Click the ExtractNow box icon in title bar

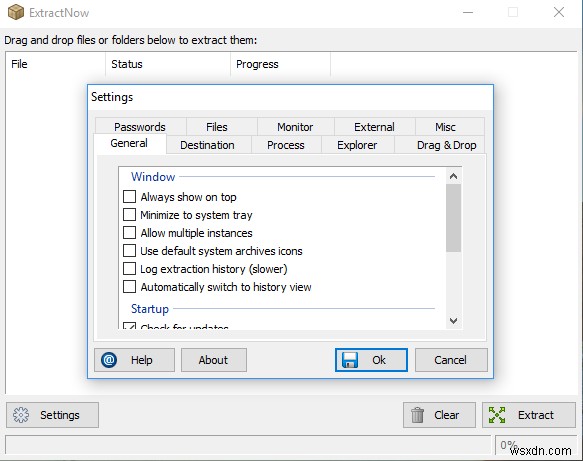pyautogui.click(x=16, y=12)
